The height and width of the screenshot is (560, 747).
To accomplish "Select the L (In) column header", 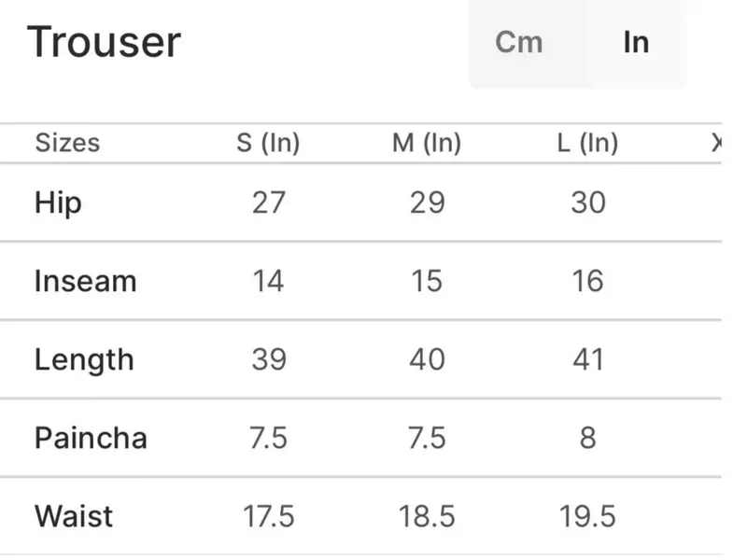I will (587, 144).
